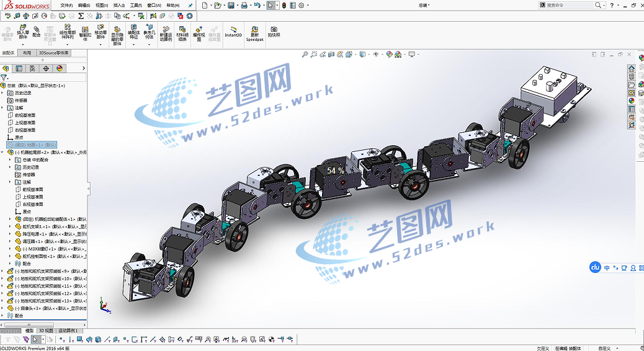
Task: Click the Undo arrow icon
Action: coord(257,6)
